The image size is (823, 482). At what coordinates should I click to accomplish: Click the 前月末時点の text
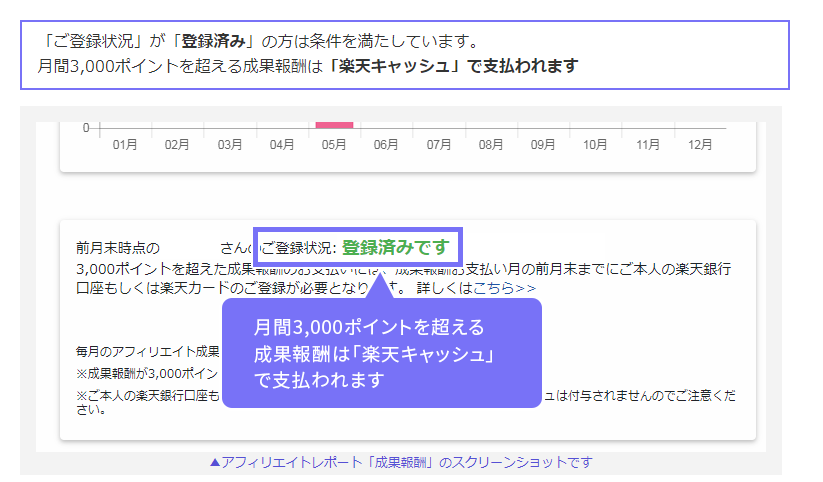click(x=117, y=248)
